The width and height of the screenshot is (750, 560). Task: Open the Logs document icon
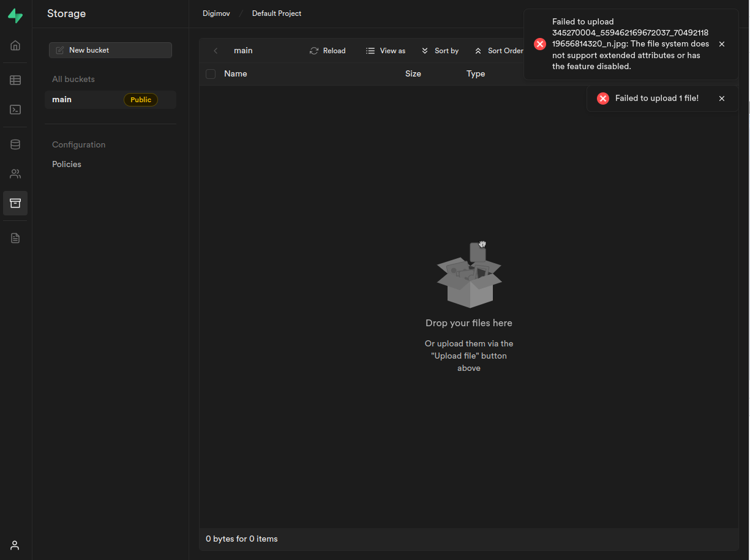[x=15, y=237]
